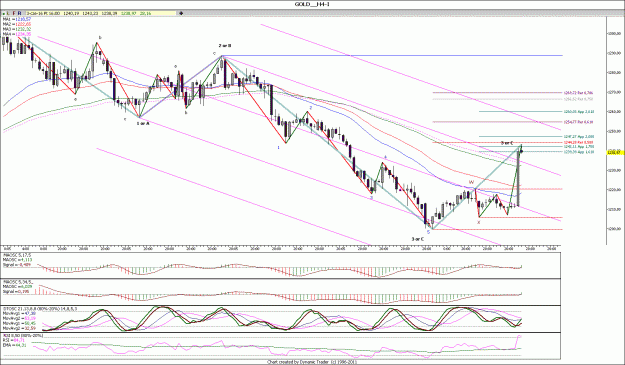Click the small green square indicator in header
Viewport: 625px width, 365px height.
point(4,13)
